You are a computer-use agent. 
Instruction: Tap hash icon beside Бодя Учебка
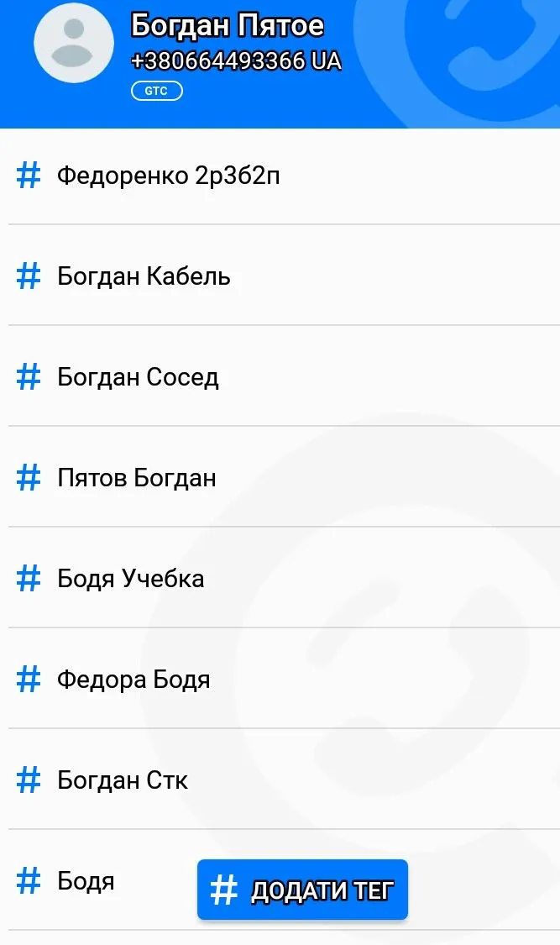pos(29,579)
